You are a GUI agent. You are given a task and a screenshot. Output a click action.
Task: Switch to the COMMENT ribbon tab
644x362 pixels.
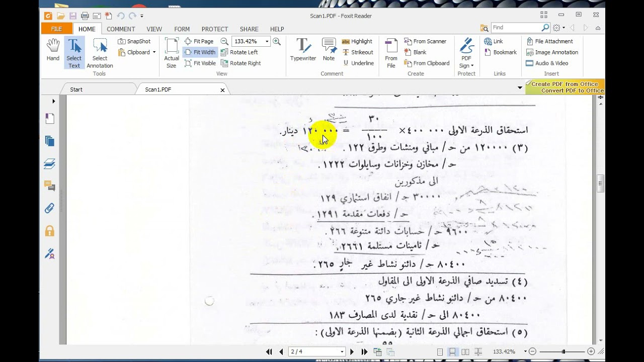tap(121, 29)
